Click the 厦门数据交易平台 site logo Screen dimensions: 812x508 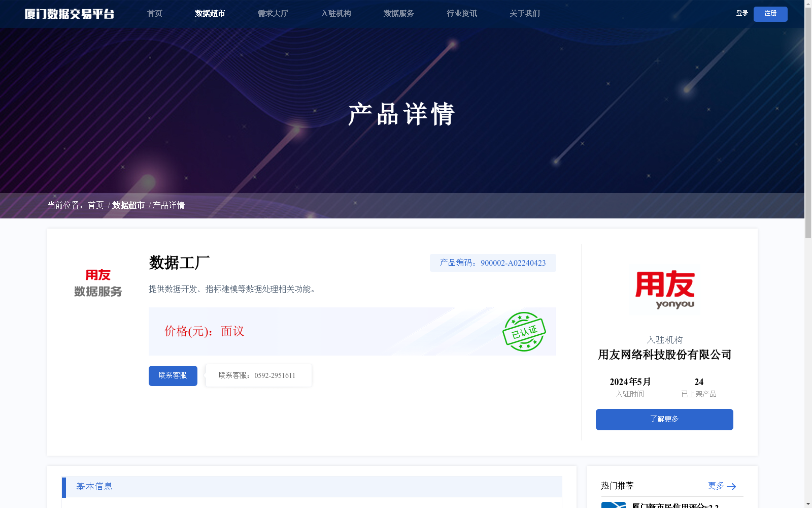tap(70, 14)
